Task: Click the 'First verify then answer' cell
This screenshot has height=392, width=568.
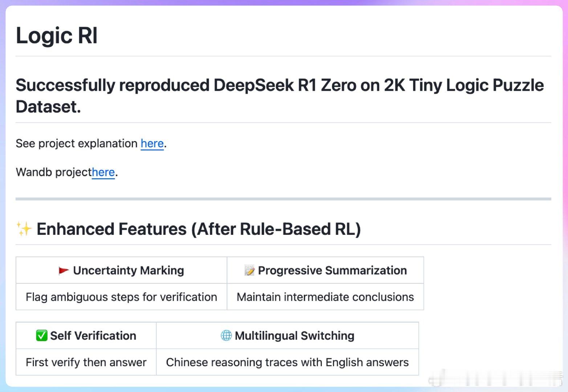Action: (86, 362)
